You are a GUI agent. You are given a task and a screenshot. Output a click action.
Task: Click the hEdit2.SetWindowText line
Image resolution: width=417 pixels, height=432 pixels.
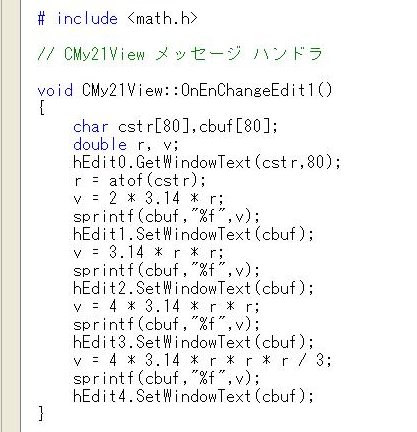click(x=193, y=288)
